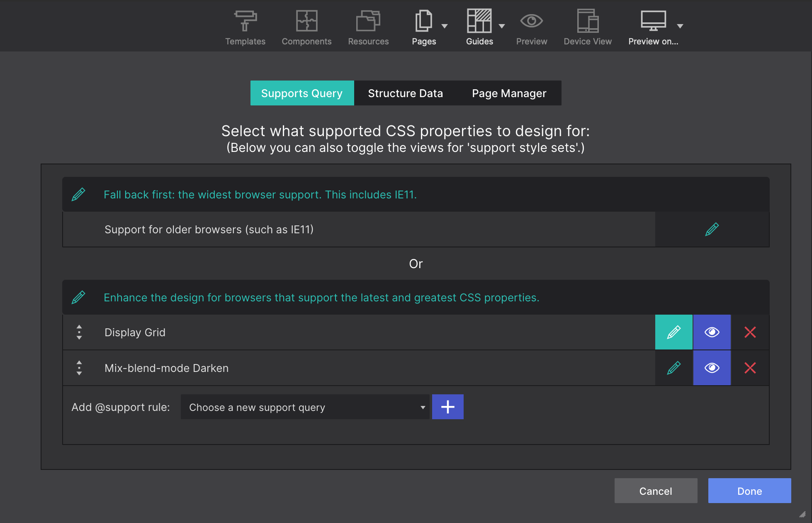Delete the Display Grid support rule
The image size is (812, 523).
click(x=750, y=332)
